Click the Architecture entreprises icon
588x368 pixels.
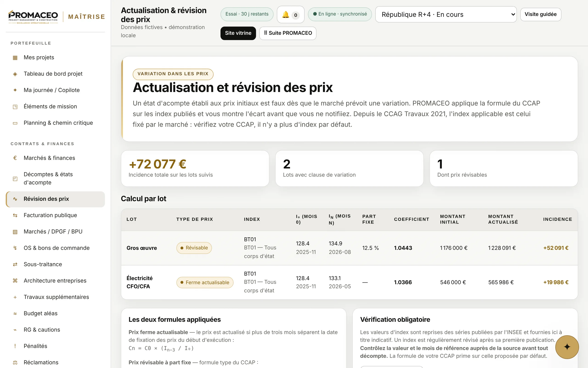[x=15, y=281]
